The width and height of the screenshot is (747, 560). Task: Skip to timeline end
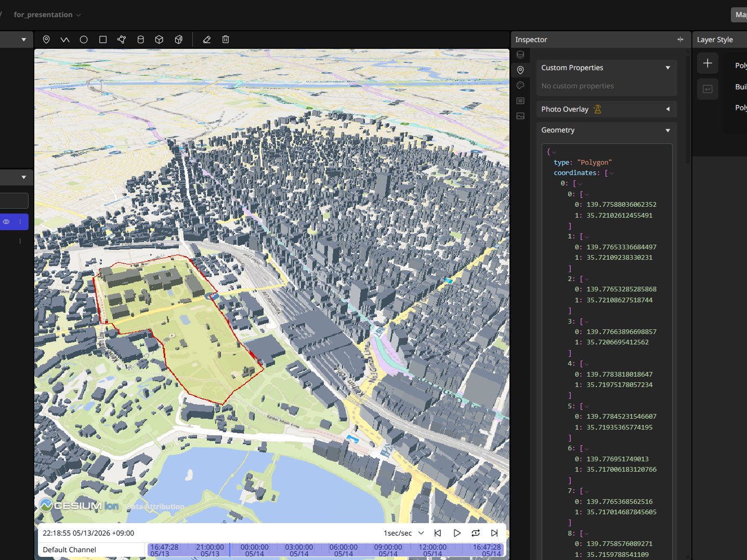[494, 533]
